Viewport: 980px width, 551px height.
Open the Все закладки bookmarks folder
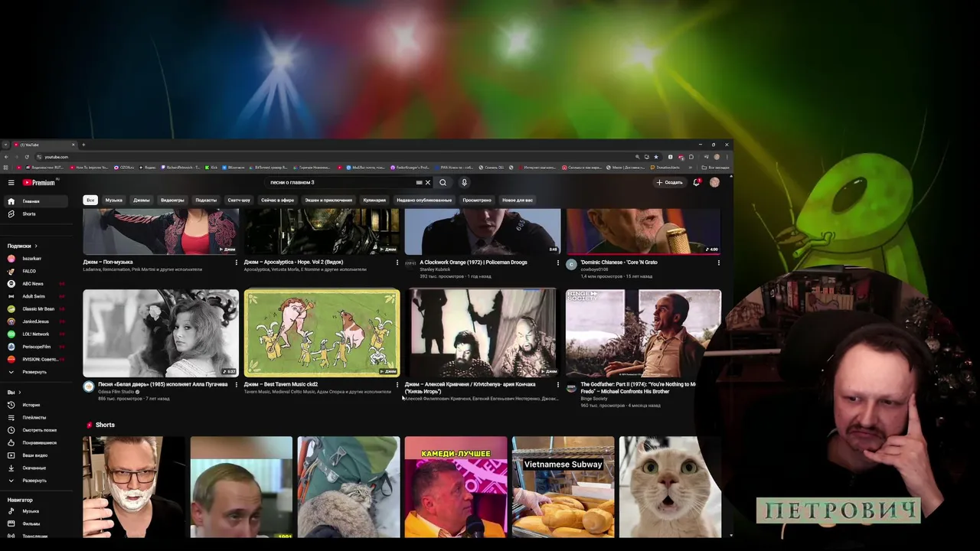(717, 167)
